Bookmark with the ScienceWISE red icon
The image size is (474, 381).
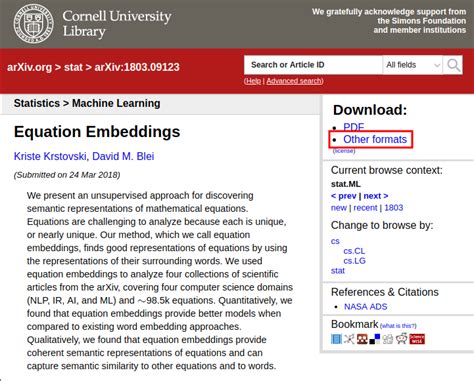[x=417, y=339]
